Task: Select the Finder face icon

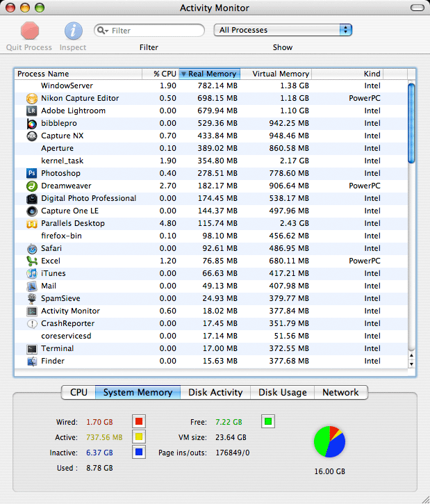Action: (x=31, y=361)
